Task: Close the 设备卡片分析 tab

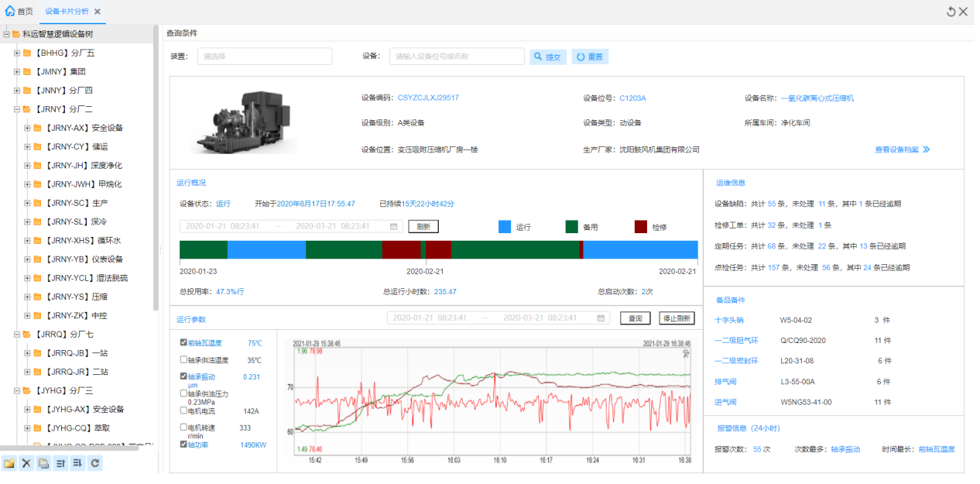Action: pos(97,12)
